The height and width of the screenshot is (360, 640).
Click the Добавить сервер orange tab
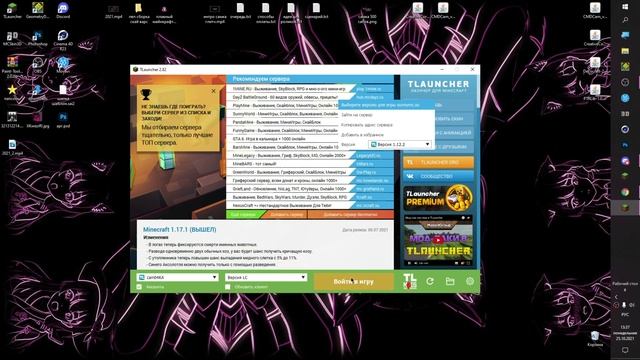[x=286, y=214]
